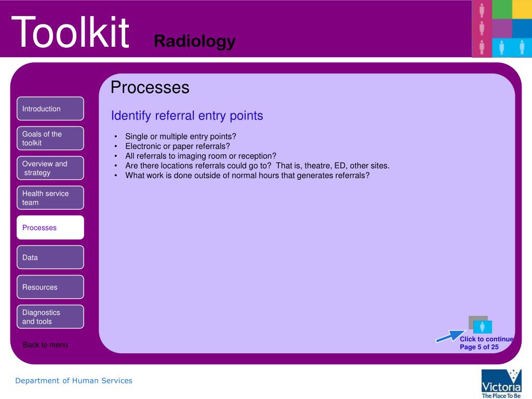Click 'Single or multiple entry points?' bullet

pos(180,137)
